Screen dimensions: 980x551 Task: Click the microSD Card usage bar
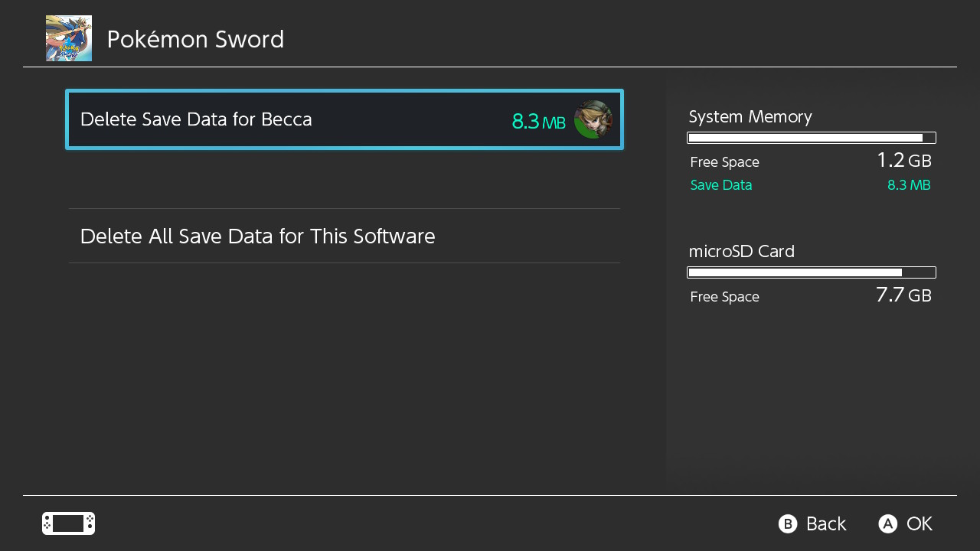coord(812,272)
